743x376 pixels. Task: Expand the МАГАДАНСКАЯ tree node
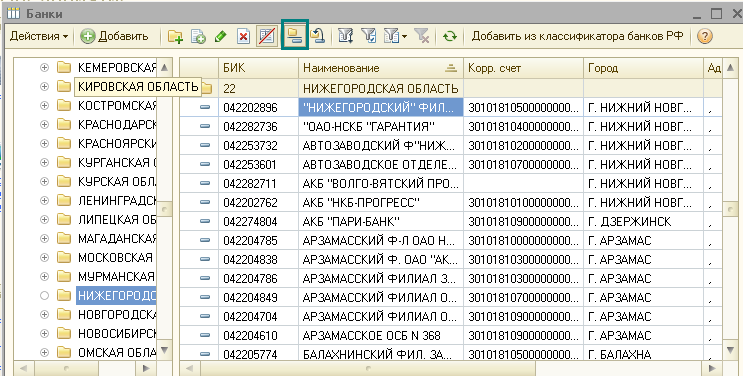click(x=44, y=238)
